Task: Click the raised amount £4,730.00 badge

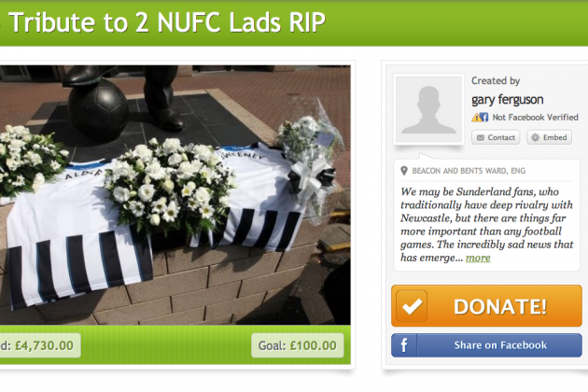Action: click(40, 345)
